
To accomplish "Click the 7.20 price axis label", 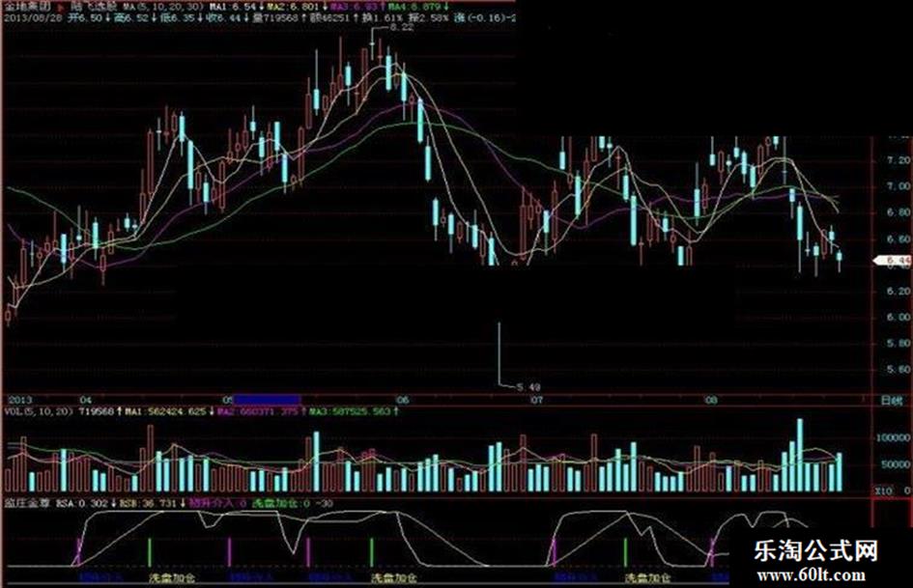I will tap(899, 160).
